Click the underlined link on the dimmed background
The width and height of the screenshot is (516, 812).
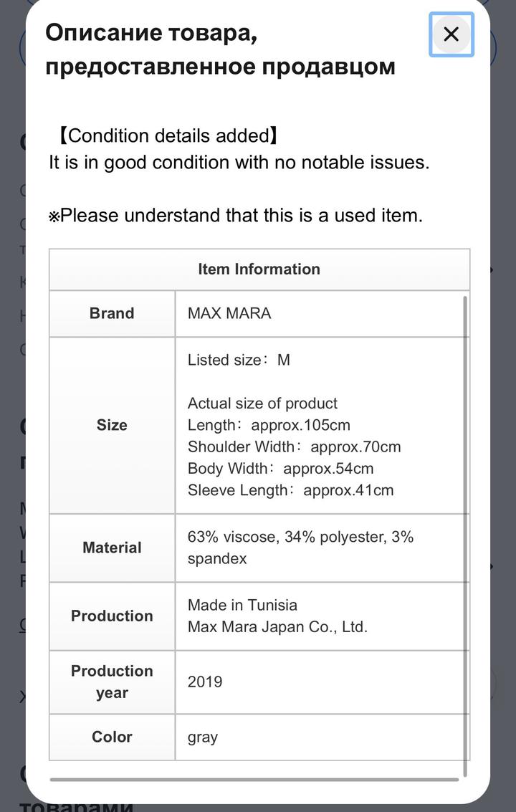(21, 624)
